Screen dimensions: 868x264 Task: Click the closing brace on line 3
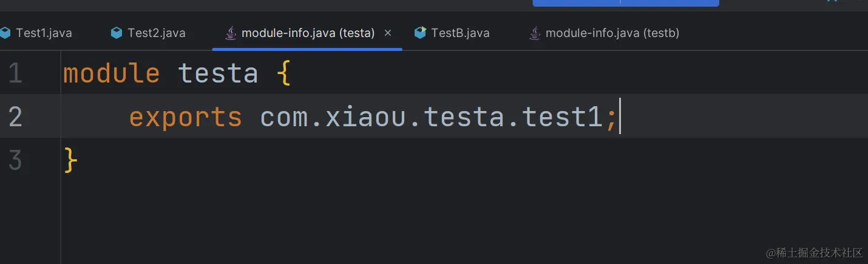tap(70, 161)
